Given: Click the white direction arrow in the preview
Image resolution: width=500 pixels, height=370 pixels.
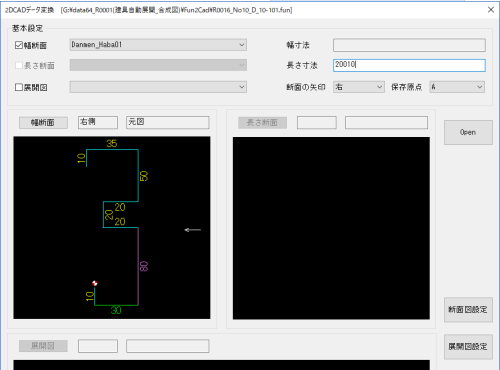Looking at the screenshot, I should (x=193, y=230).
